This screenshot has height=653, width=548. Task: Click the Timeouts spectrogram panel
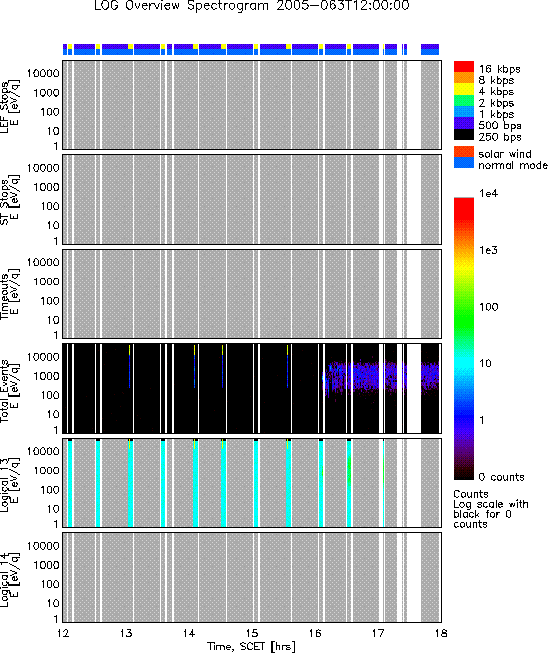(x=252, y=294)
